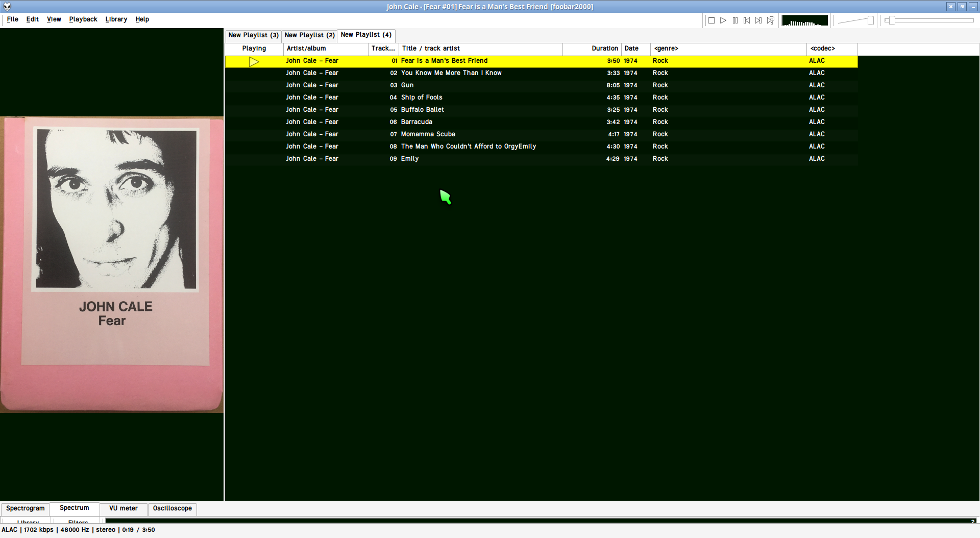Screen dimensions: 980x538
Task: Go to the previous track
Action: click(x=747, y=20)
